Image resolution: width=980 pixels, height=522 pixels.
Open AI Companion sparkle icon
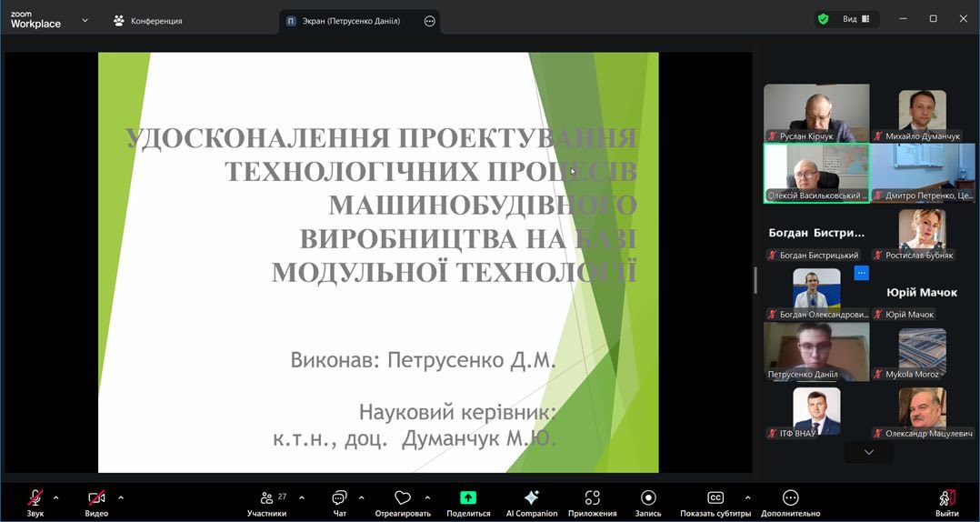point(532,498)
